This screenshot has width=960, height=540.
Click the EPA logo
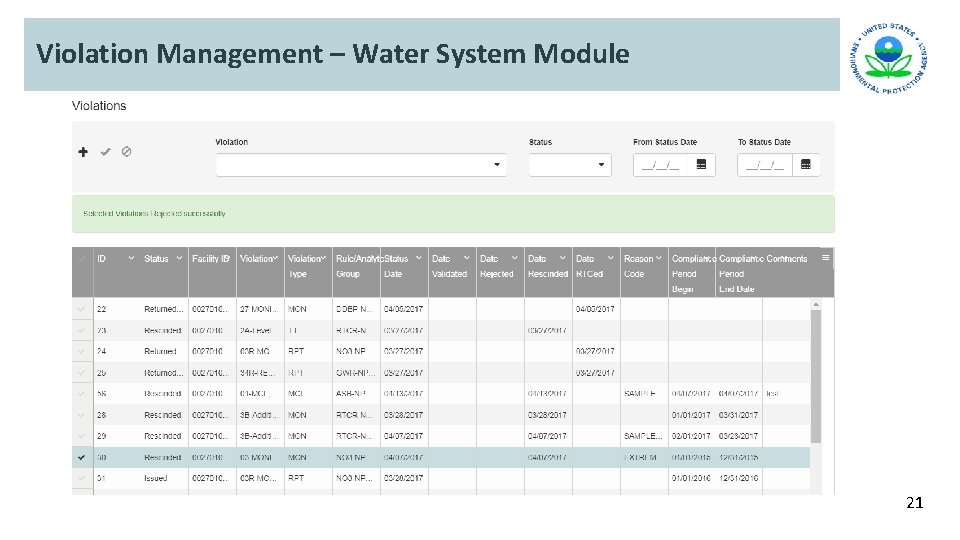pos(888,58)
